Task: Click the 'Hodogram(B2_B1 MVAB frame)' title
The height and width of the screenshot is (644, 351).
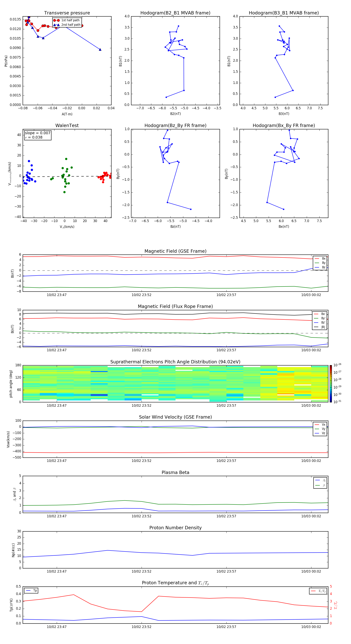Action: pyautogui.click(x=175, y=13)
